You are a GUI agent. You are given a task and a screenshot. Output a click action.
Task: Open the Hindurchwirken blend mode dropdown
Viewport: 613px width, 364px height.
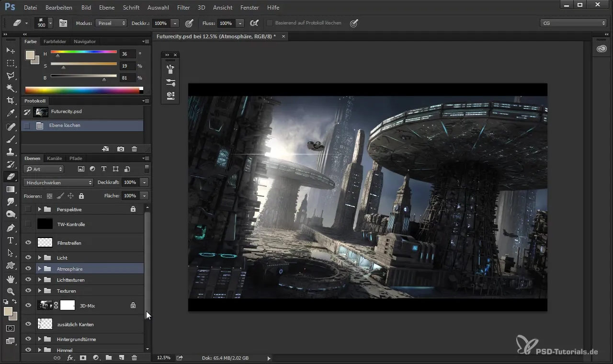(58, 182)
